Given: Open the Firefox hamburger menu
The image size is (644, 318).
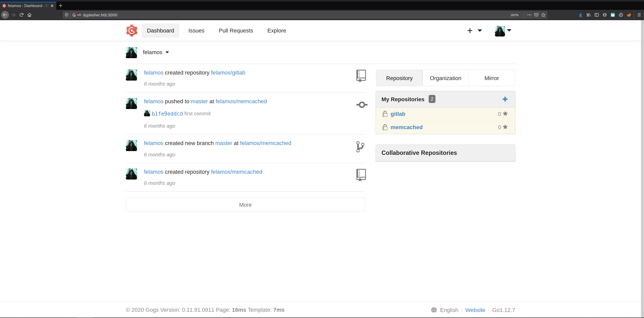Looking at the screenshot, I should point(639,15).
